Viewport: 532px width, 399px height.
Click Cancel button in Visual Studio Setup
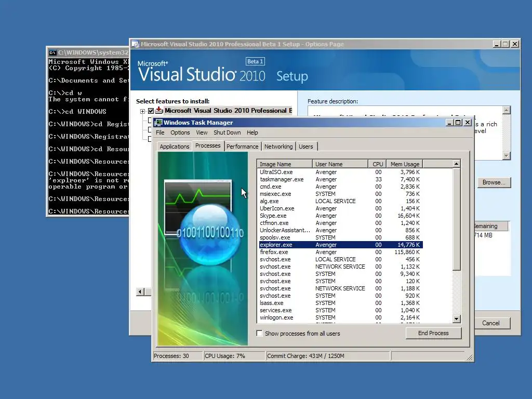[x=490, y=323]
